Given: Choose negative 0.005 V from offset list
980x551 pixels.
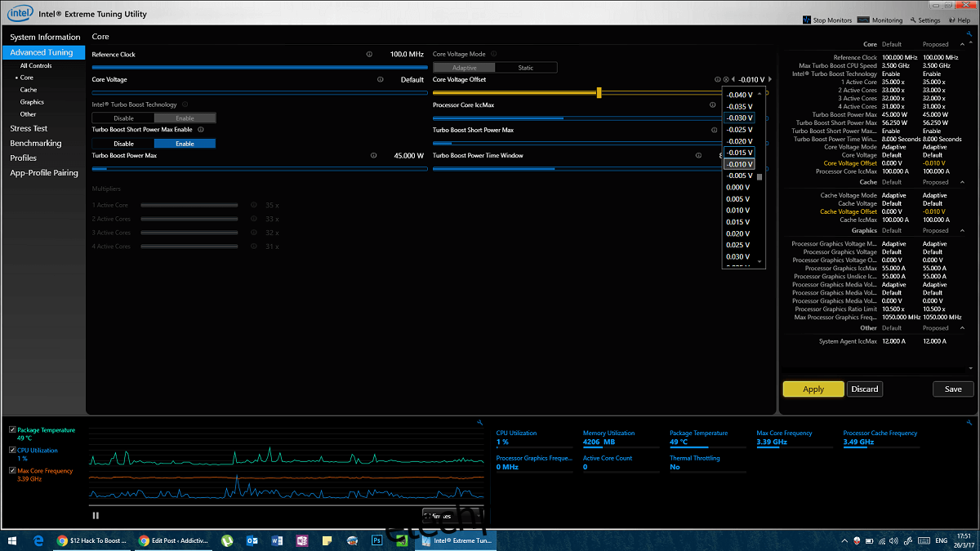Looking at the screenshot, I should pos(739,176).
